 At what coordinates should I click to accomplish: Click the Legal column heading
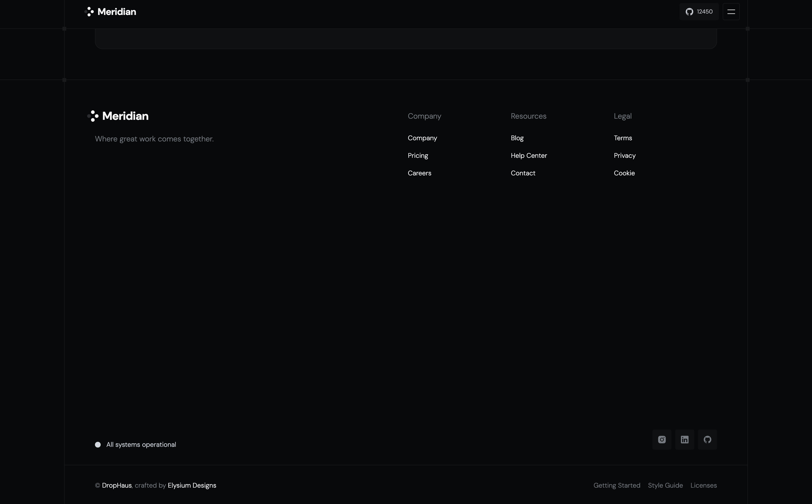tap(623, 116)
